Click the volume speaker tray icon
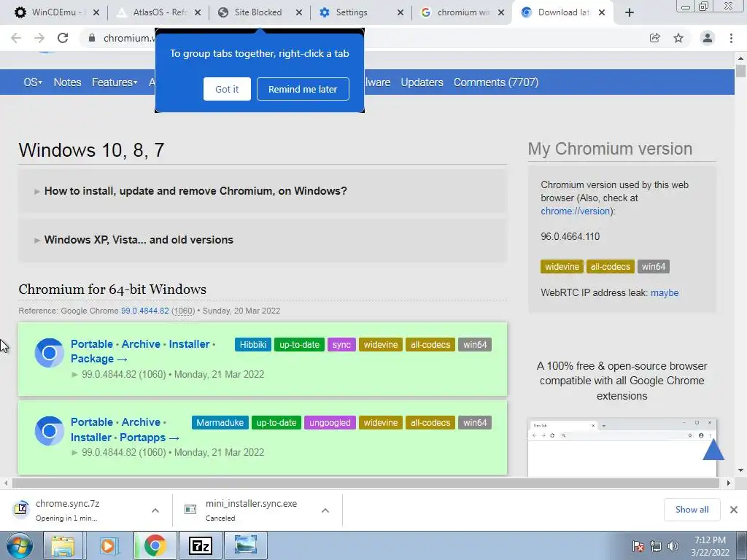 pyautogui.click(x=673, y=547)
